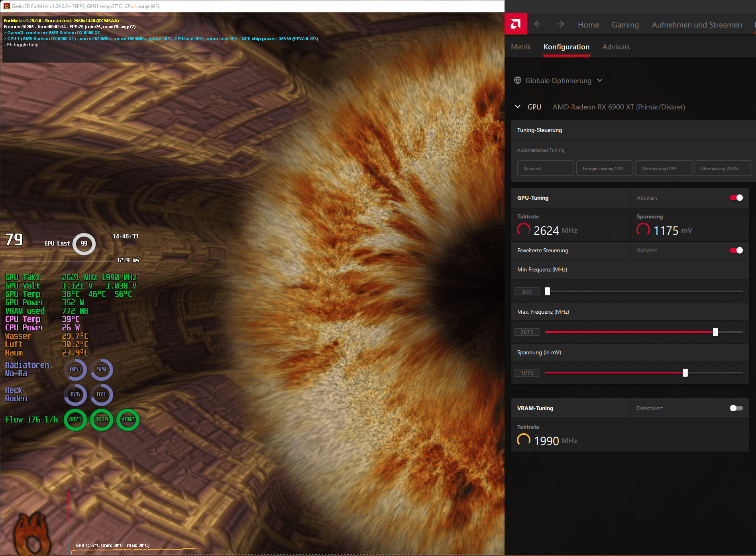Click AMD Radeon RX 6900 XT label
The image size is (756, 556).
[x=619, y=107]
